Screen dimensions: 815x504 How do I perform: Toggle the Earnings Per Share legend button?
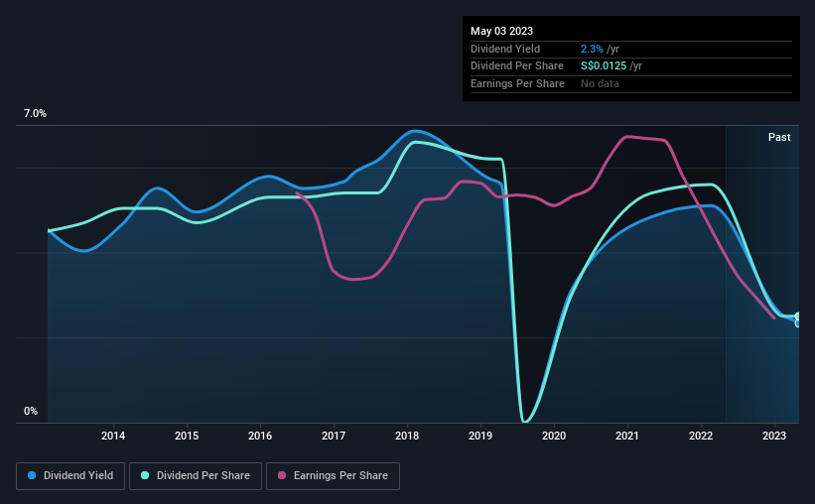(333, 476)
